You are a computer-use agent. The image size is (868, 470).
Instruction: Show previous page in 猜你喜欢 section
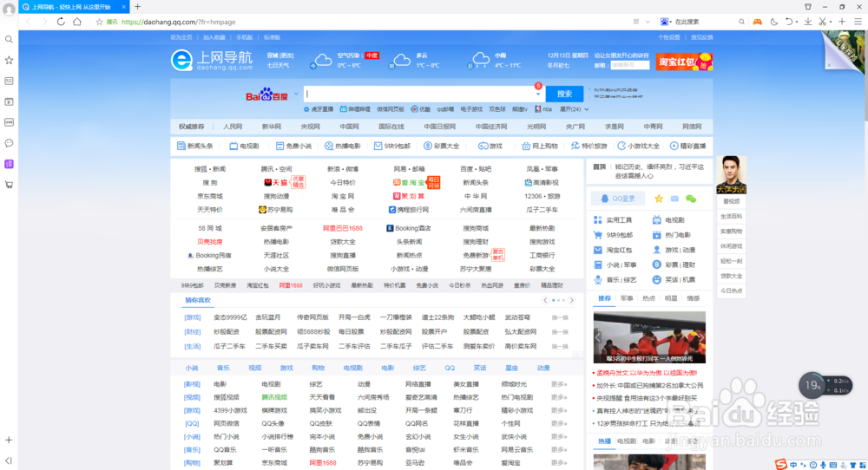545,300
